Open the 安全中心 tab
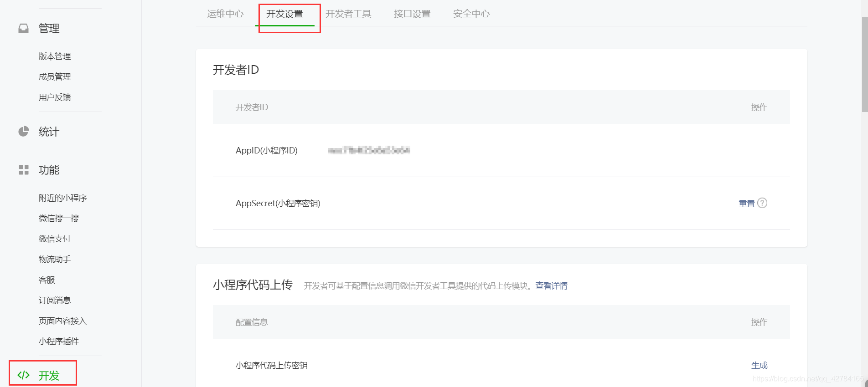868x387 pixels. click(471, 14)
